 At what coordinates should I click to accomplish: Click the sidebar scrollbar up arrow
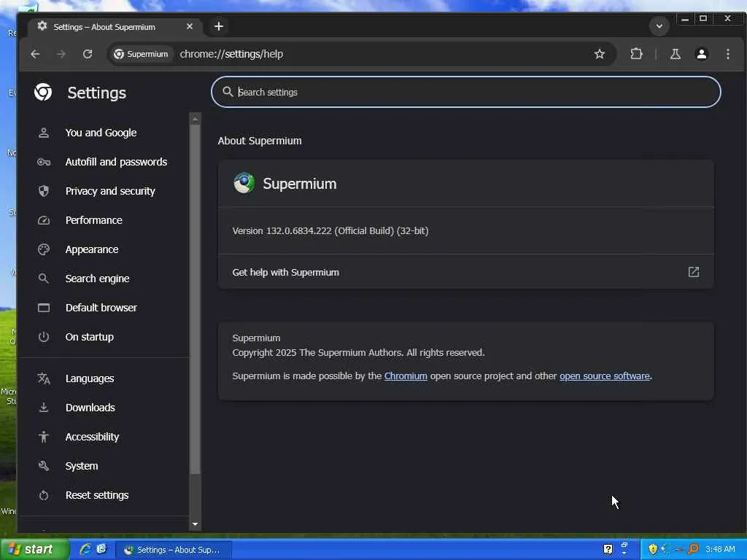pyautogui.click(x=195, y=119)
